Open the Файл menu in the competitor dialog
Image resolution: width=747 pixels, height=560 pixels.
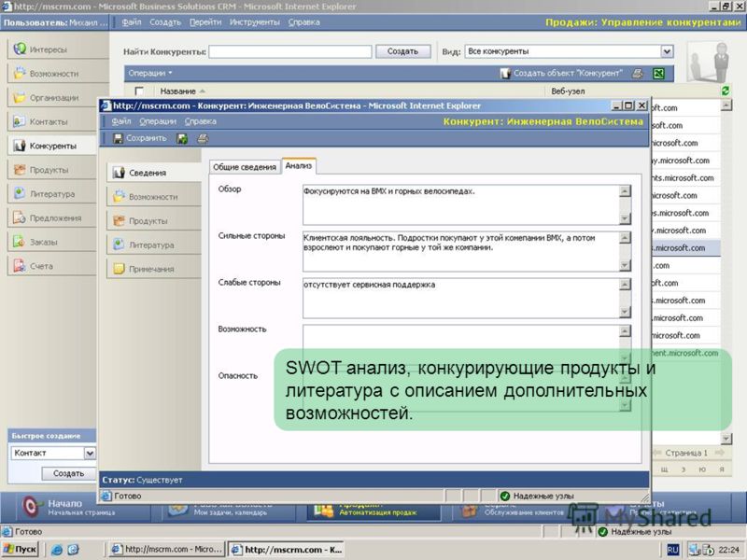[x=121, y=121]
